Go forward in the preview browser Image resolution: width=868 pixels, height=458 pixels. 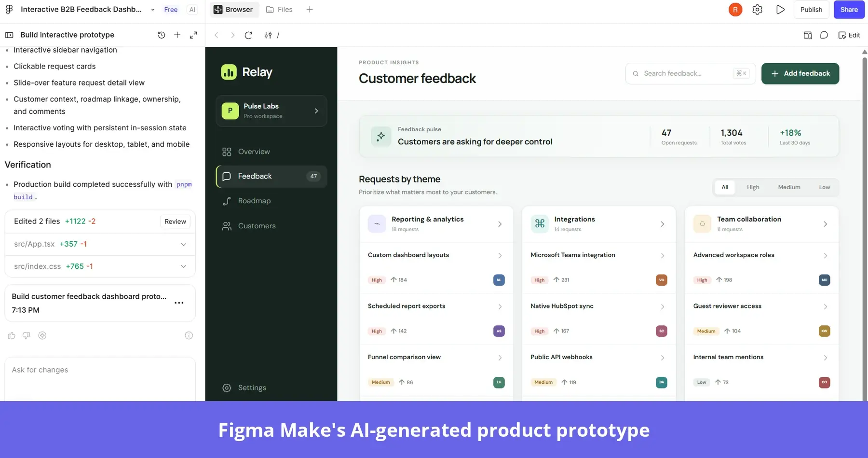click(x=232, y=35)
